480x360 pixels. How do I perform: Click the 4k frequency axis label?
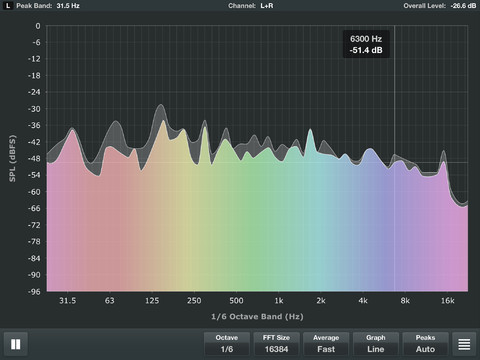click(x=363, y=301)
